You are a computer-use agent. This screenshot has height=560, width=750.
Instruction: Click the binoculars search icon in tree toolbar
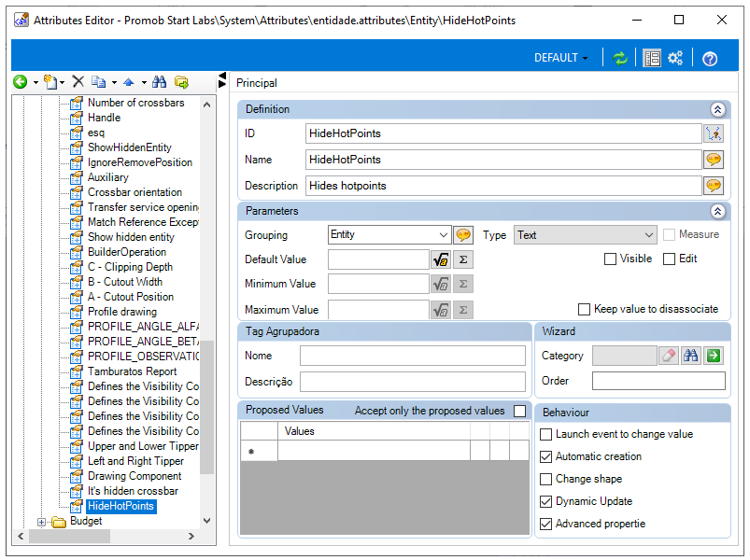click(x=160, y=82)
